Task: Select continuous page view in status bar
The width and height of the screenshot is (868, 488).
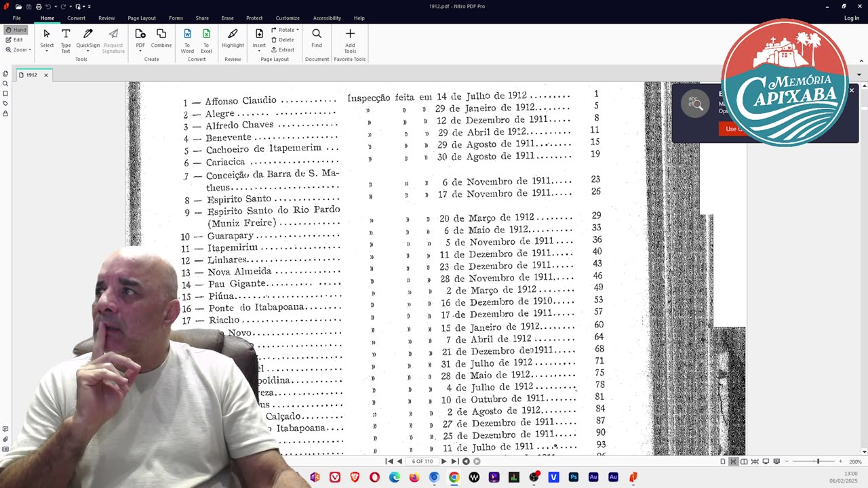Action: [733, 462]
